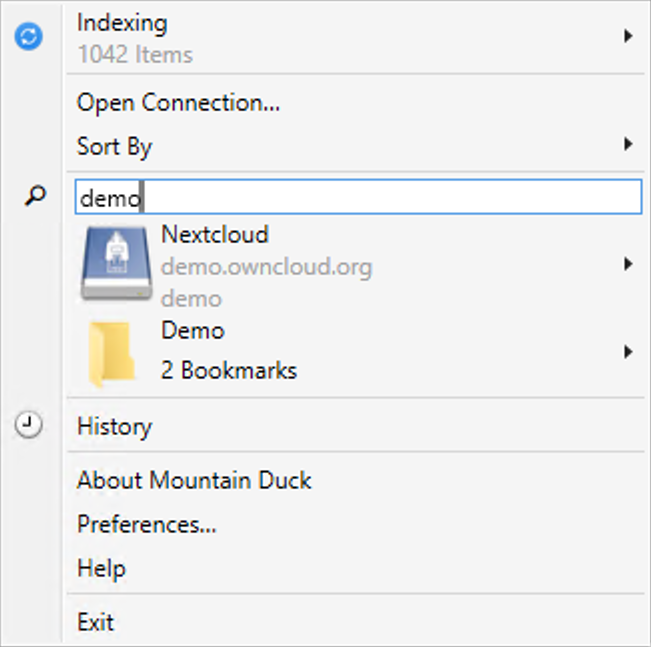Click the History clock icon
651x647 pixels.
tap(28, 425)
